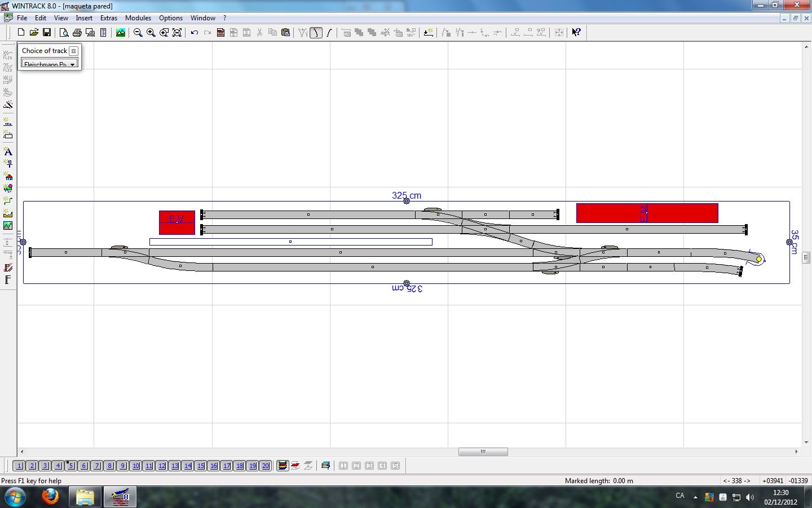Toggle layer 1 button
This screenshot has width=812, height=508.
point(19,466)
